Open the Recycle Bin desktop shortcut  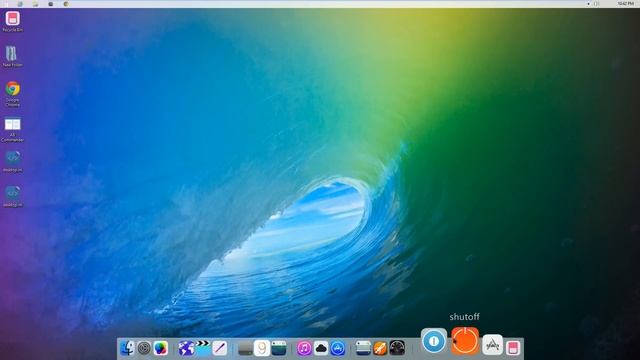click(x=12, y=21)
